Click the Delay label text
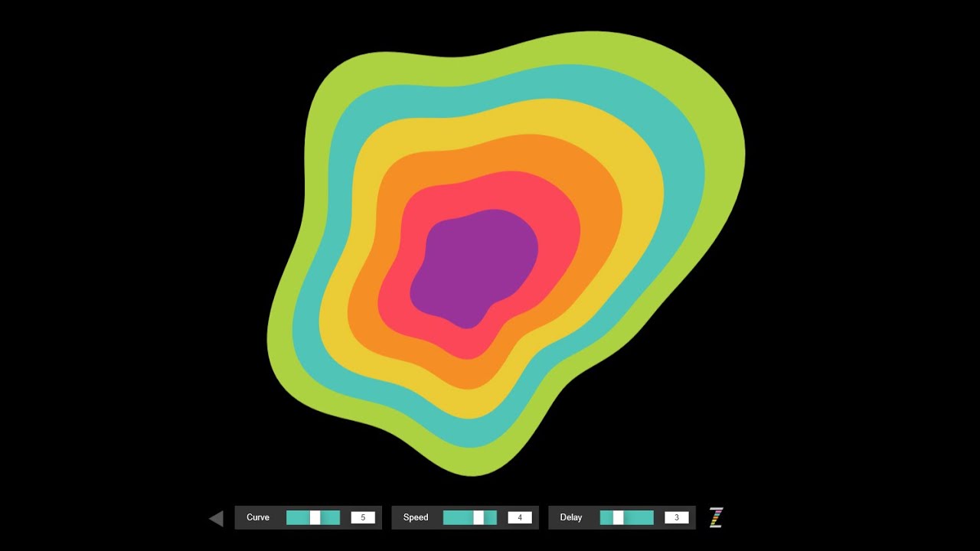The width and height of the screenshot is (980, 551). (571, 517)
